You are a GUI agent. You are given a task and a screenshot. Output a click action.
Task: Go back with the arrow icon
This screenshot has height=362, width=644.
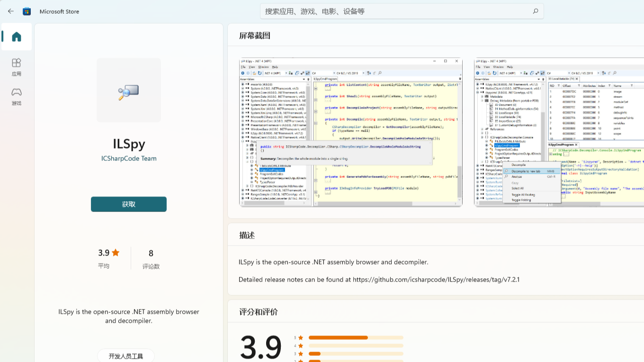11,11
